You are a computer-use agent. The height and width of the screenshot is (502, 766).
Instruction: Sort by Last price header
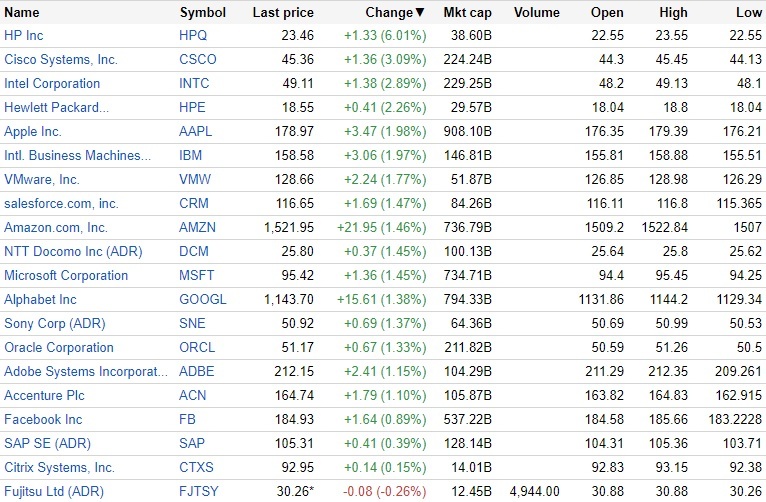click(x=283, y=13)
